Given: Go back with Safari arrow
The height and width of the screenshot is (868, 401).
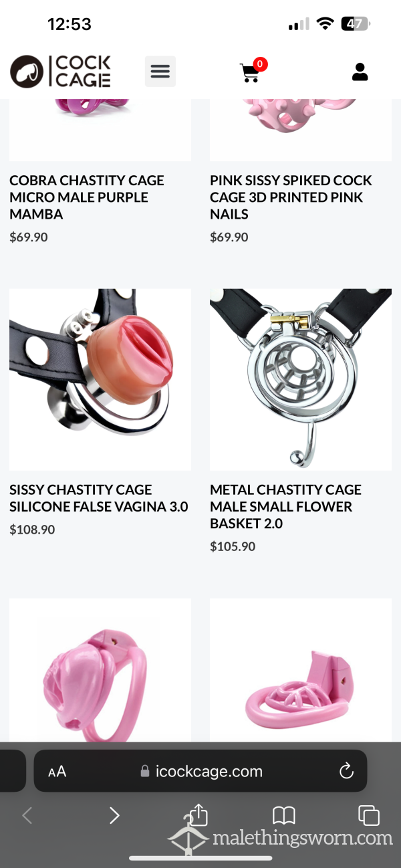Looking at the screenshot, I should point(27,815).
